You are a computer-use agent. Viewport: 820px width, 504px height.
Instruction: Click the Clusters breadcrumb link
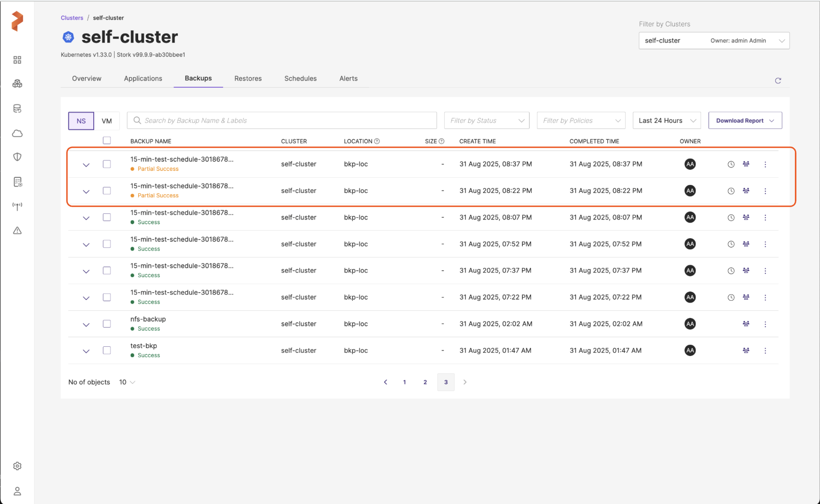click(x=72, y=18)
